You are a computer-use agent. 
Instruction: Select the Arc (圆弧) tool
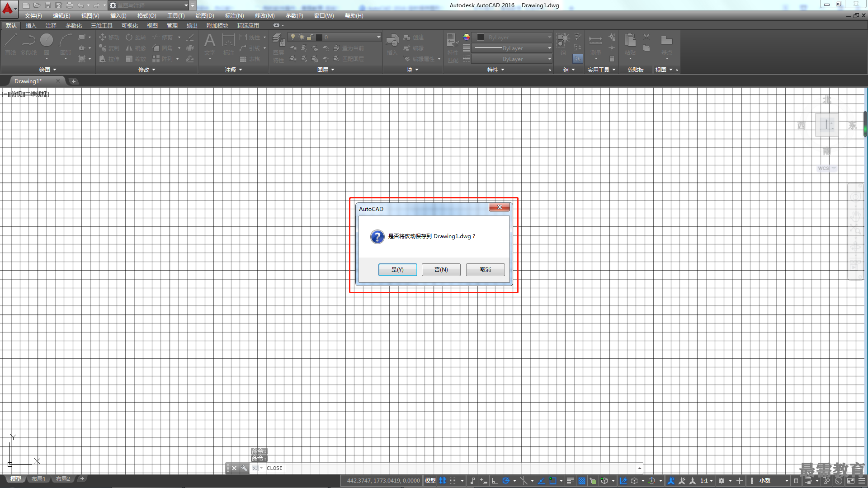(x=66, y=44)
